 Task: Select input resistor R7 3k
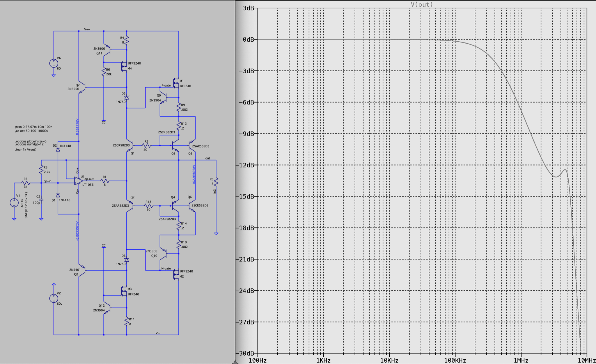[x=26, y=183]
